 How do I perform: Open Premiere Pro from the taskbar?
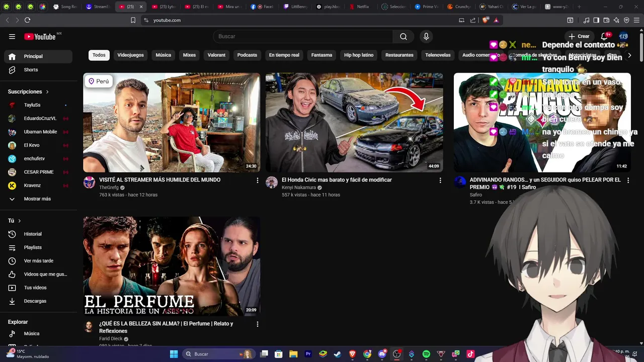click(308, 354)
